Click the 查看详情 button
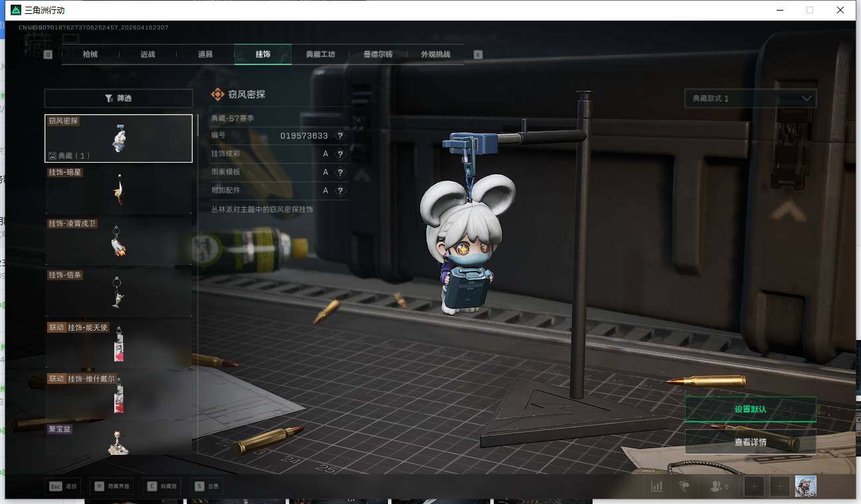 coord(751,442)
